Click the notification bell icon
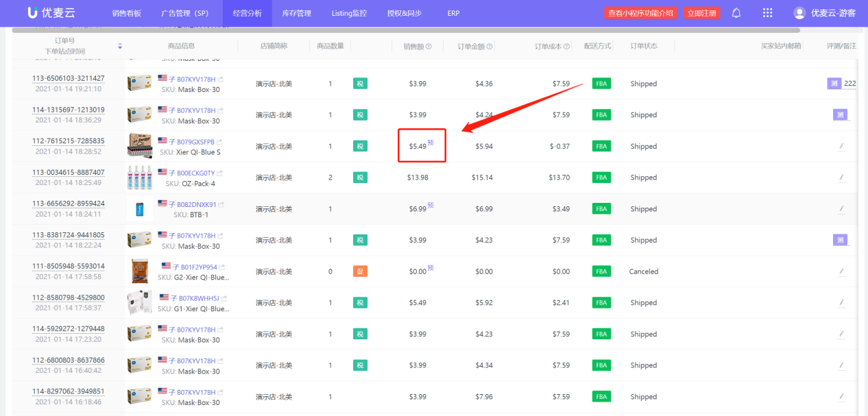Screen dimensions: 868x416 point(736,13)
